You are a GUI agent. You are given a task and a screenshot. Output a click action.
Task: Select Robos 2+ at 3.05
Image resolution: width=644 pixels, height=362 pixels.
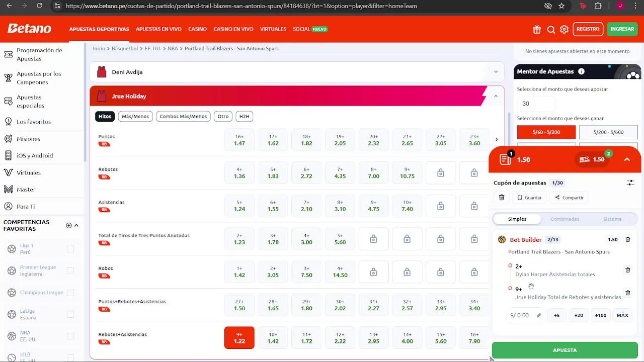click(x=273, y=272)
